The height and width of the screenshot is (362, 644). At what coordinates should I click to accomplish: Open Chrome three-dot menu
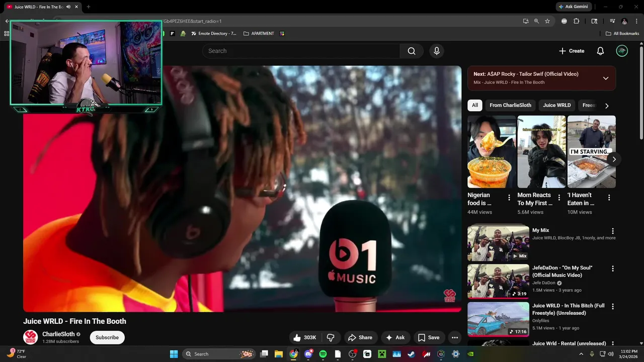(636, 21)
